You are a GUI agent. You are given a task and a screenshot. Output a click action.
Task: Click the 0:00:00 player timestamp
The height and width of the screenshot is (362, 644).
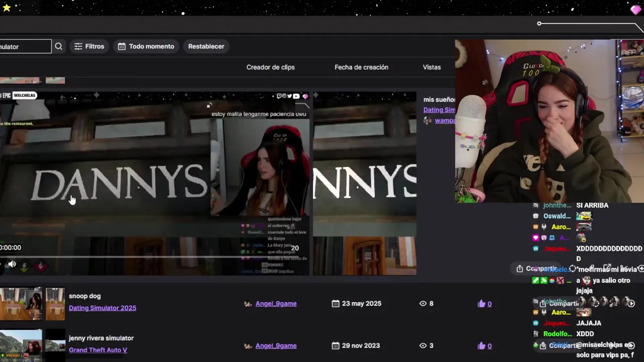11,247
